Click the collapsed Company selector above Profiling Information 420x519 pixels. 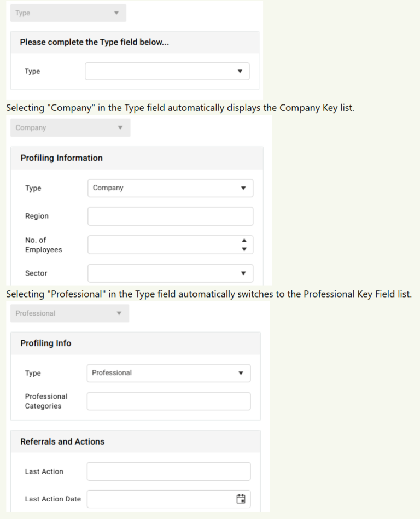(x=70, y=127)
